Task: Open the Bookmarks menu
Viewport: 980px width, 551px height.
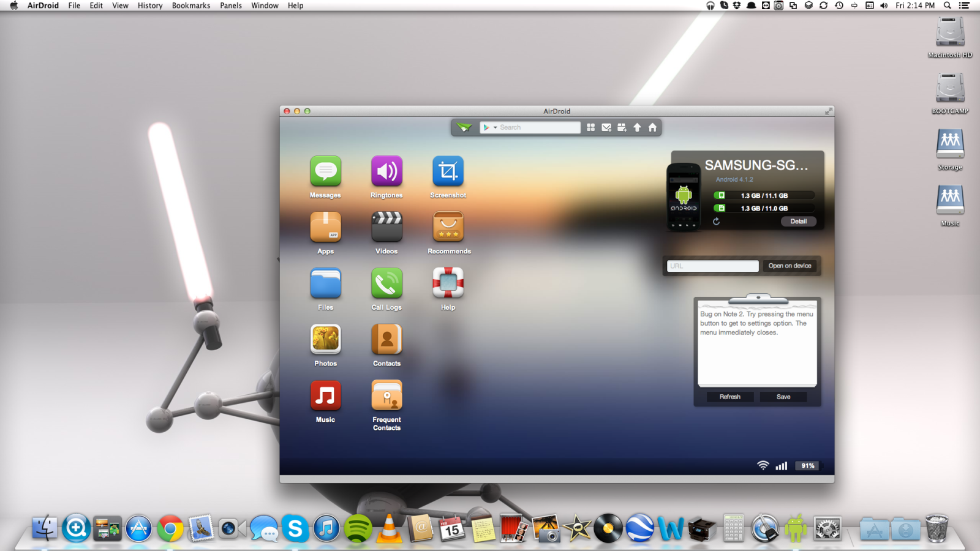Action: (191, 6)
